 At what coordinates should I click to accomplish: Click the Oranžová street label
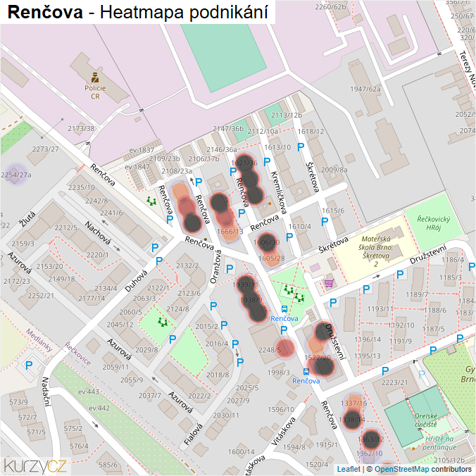tap(216, 267)
